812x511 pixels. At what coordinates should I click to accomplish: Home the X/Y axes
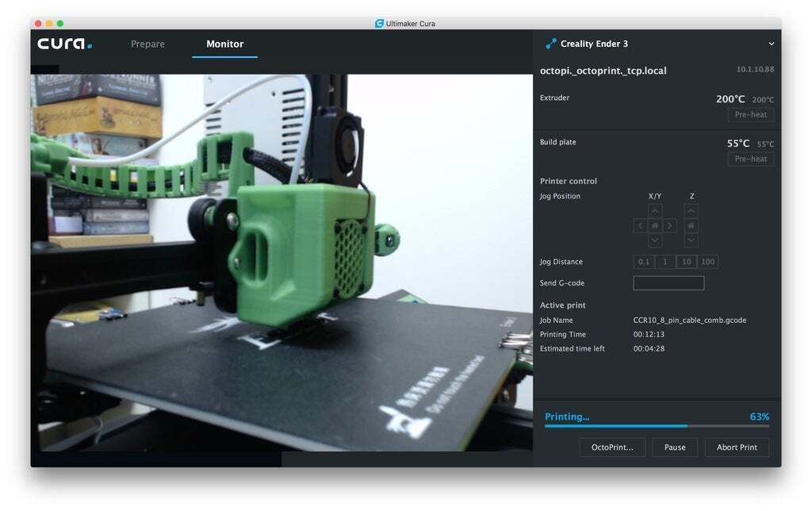click(655, 225)
